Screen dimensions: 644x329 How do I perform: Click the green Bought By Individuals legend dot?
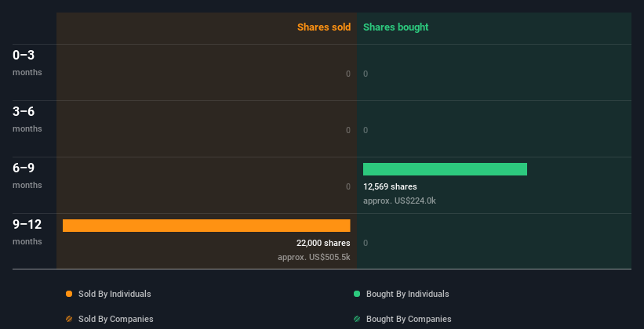357,294
